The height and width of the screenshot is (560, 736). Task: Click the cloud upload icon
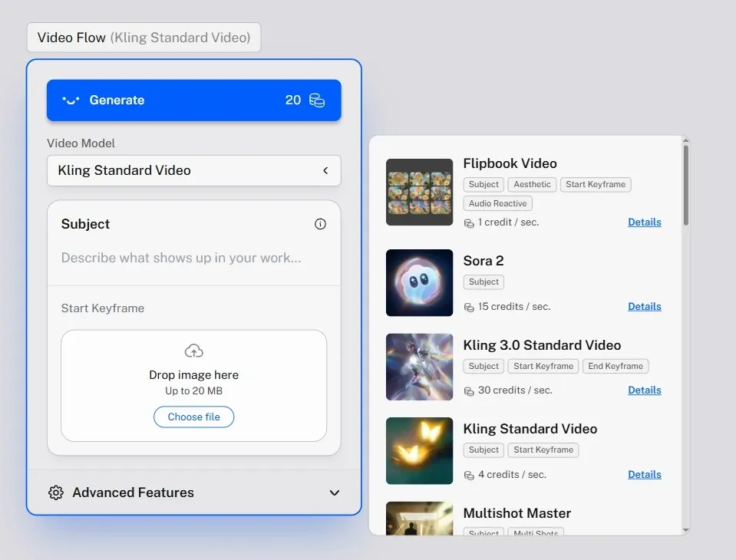[194, 351]
